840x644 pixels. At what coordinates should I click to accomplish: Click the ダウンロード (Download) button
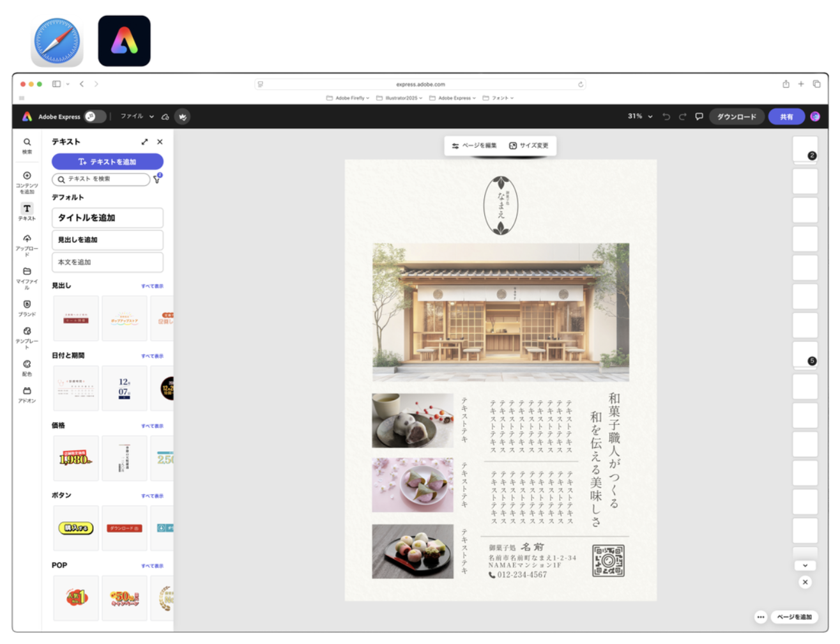click(x=737, y=117)
